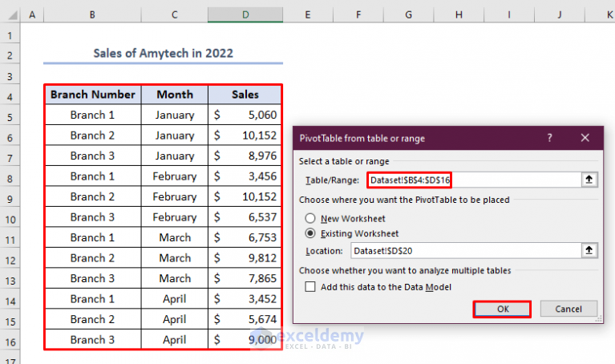Select column C header
615x364 pixels.
175,15
